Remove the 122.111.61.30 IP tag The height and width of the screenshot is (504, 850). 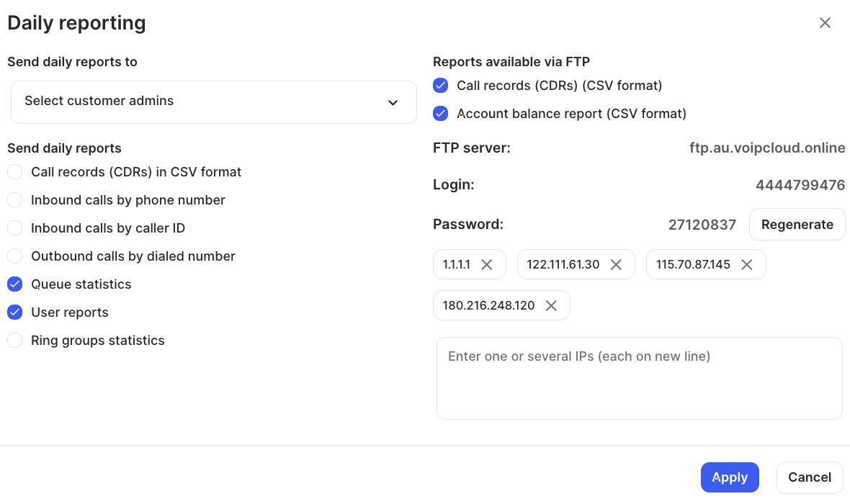[616, 264]
